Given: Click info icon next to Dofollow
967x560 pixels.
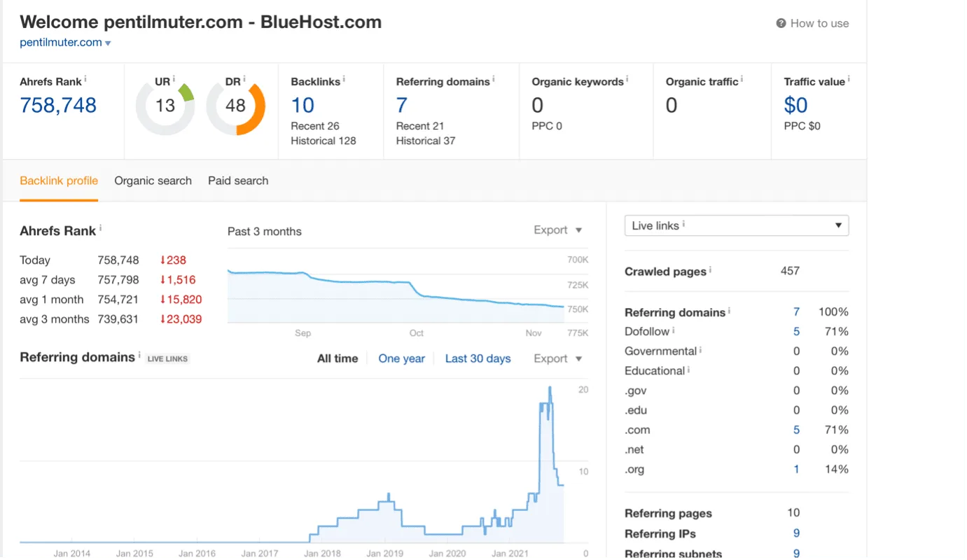Looking at the screenshot, I should (674, 330).
